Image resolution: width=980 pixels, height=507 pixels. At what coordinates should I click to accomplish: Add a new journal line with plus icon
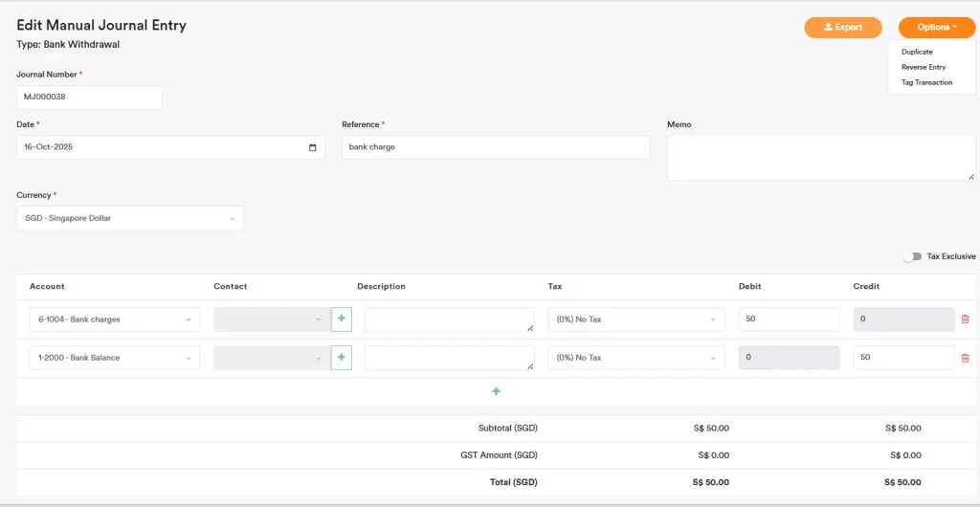496,391
